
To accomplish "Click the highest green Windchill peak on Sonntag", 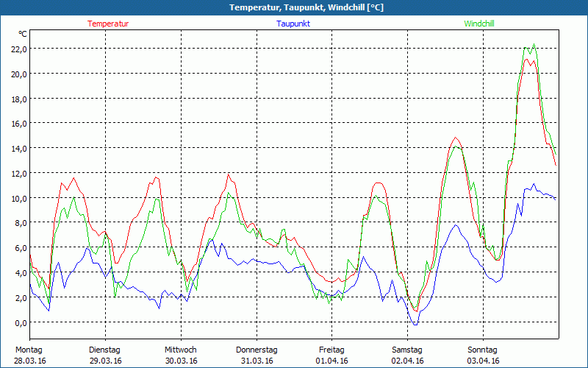I will [534, 45].
